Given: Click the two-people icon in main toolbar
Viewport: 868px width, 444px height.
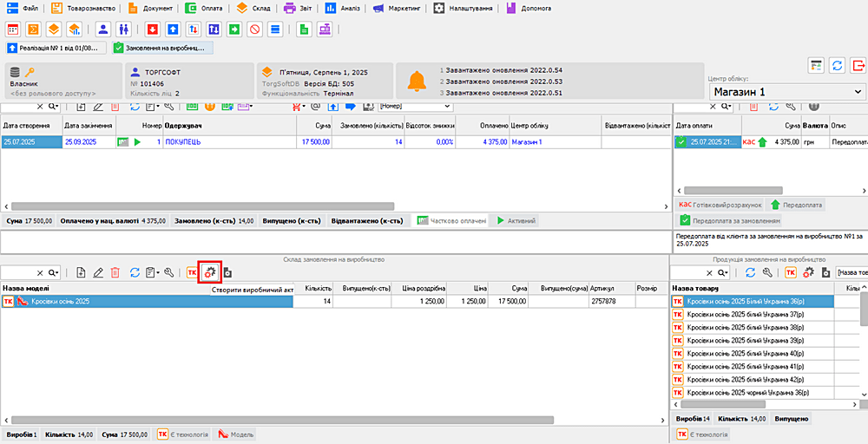Looking at the screenshot, I should 123,29.
